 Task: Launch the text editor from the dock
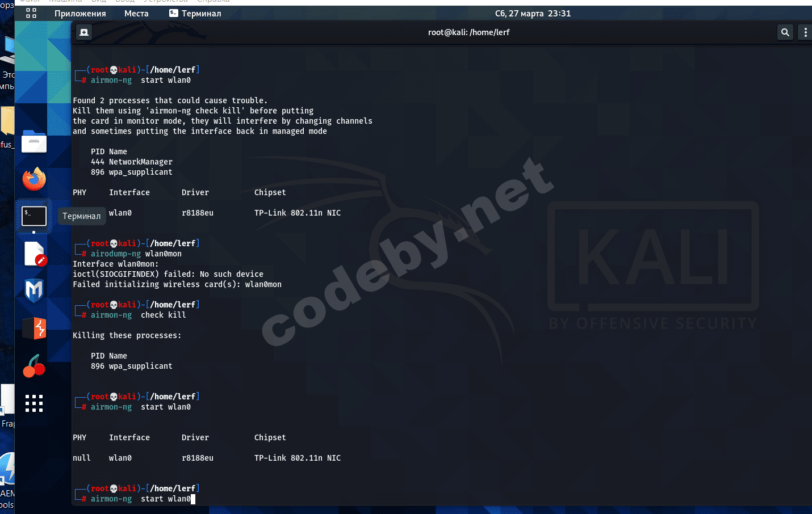click(x=34, y=254)
